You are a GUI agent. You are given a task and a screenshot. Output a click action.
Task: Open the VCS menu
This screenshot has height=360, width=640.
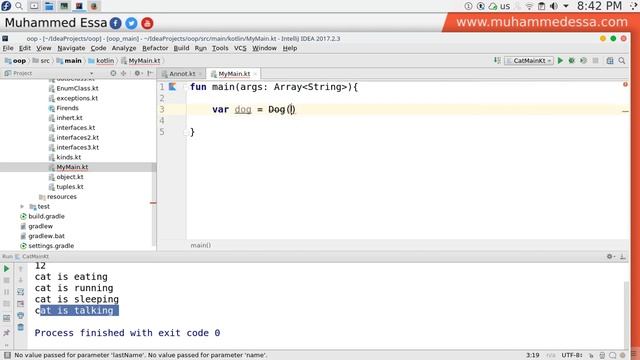click(x=240, y=48)
